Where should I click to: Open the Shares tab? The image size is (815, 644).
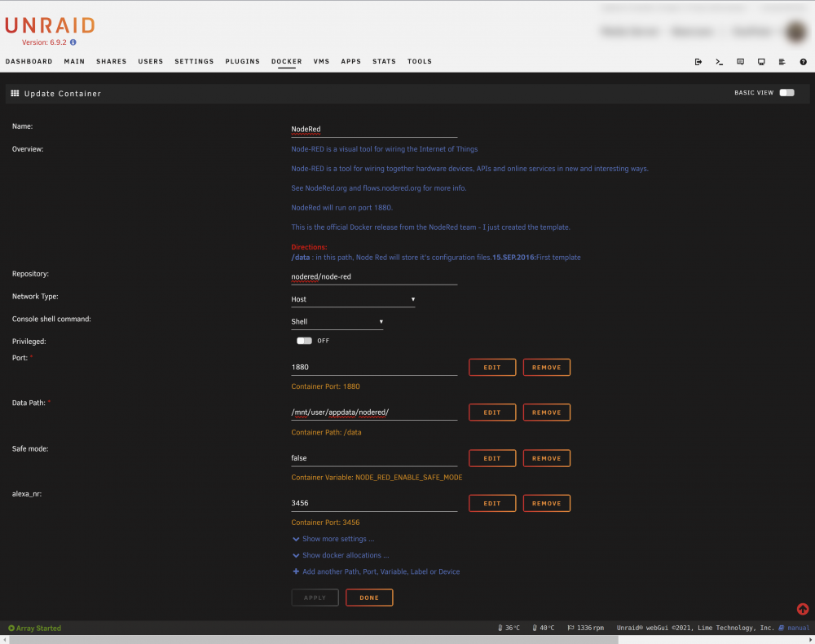(x=111, y=61)
